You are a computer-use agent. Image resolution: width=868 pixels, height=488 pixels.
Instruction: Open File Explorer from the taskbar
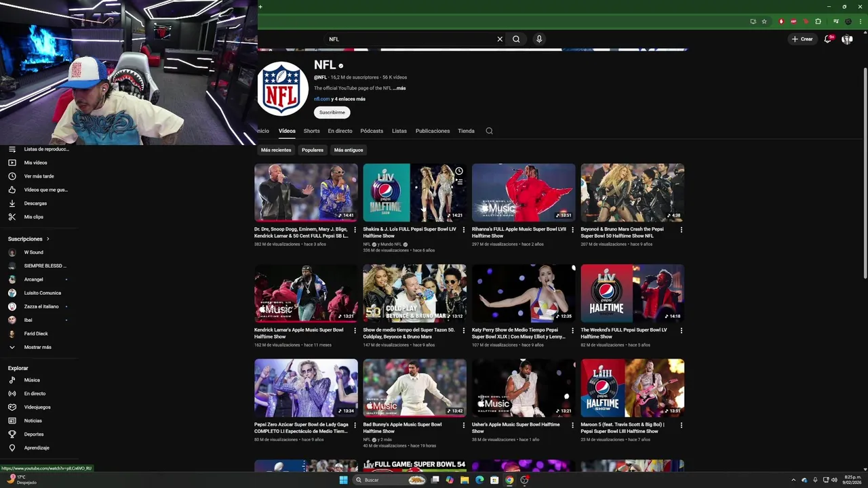coord(465,480)
